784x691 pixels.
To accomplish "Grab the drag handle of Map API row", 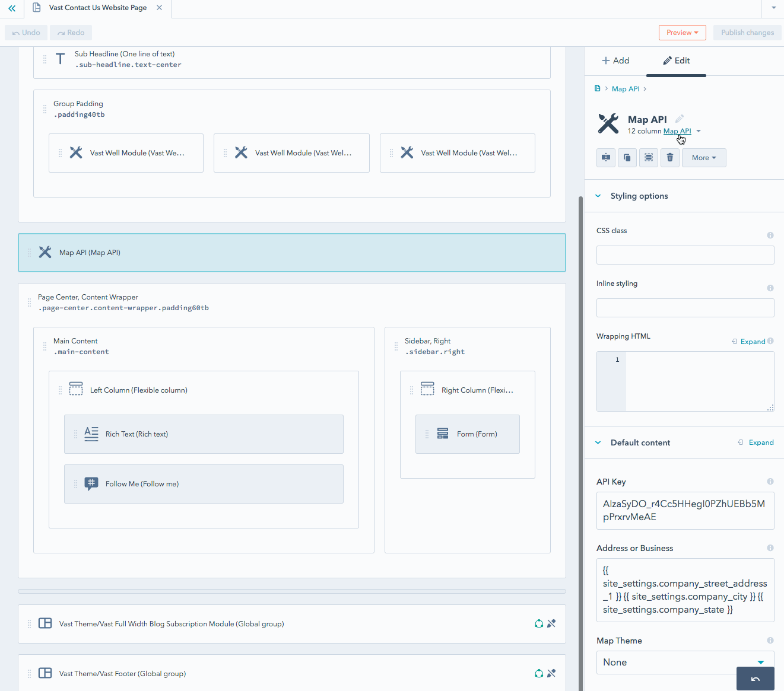I will click(x=29, y=253).
